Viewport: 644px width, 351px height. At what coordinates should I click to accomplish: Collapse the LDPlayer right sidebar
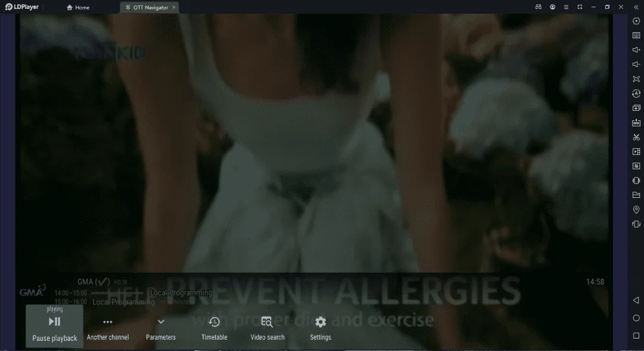[636, 7]
